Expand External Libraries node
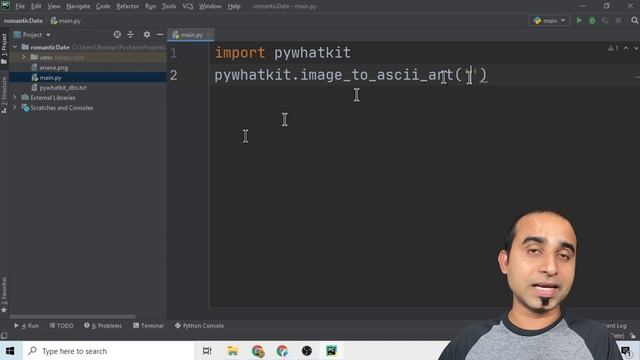Screen dimensions: 640x360 coord(15,98)
